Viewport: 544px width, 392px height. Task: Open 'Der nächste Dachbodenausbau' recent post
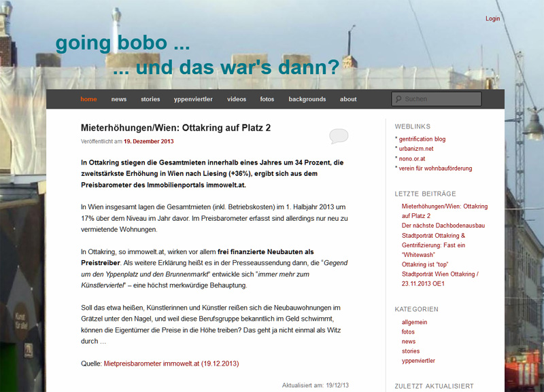[x=443, y=226]
